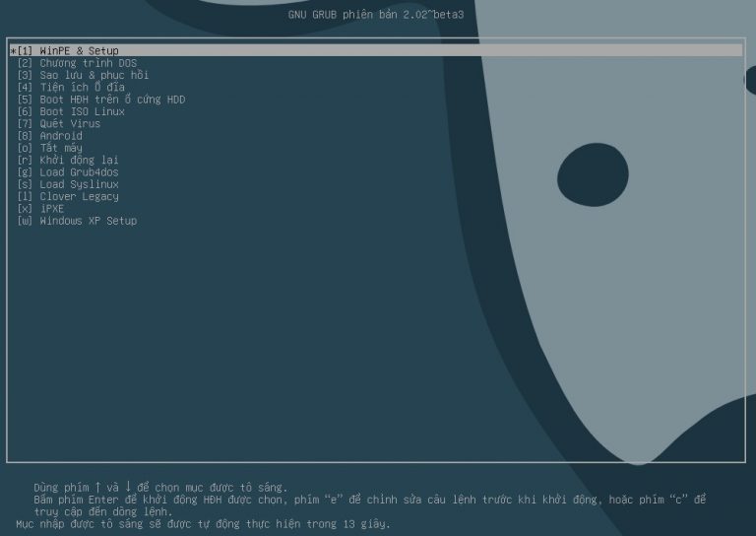Image resolution: width=756 pixels, height=536 pixels.
Task: Open the Sao lưu & phục hồi entry
Action: (x=94, y=75)
